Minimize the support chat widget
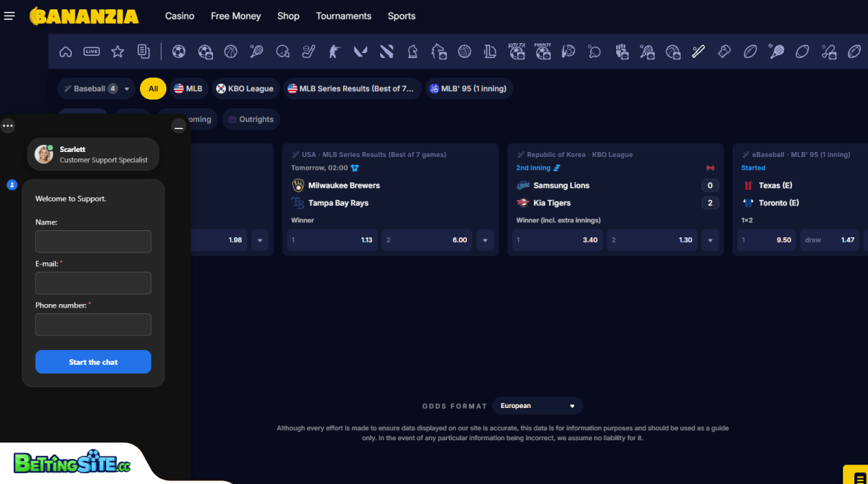 [x=179, y=127]
